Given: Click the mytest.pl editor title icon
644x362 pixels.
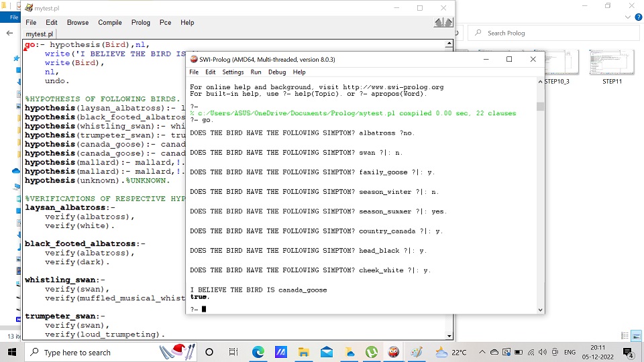Looking at the screenshot, I should [x=29, y=8].
